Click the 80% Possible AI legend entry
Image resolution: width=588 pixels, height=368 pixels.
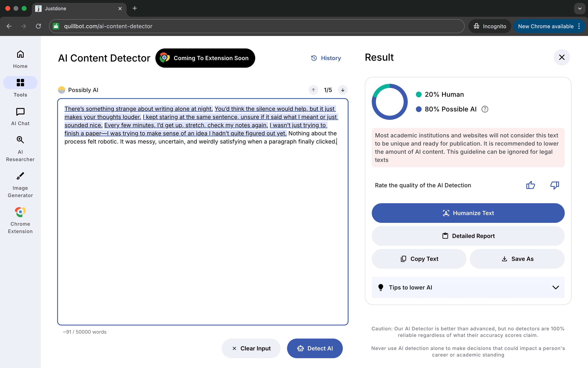(x=446, y=109)
